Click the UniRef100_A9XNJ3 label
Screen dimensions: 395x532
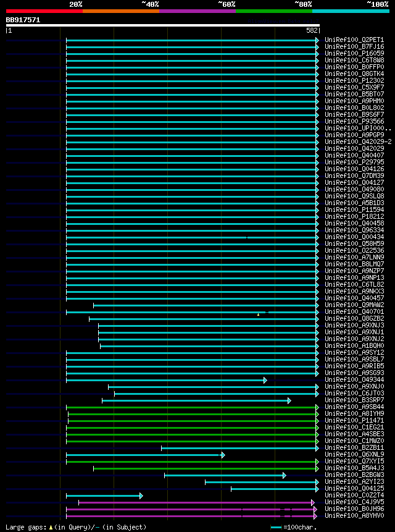point(354,325)
